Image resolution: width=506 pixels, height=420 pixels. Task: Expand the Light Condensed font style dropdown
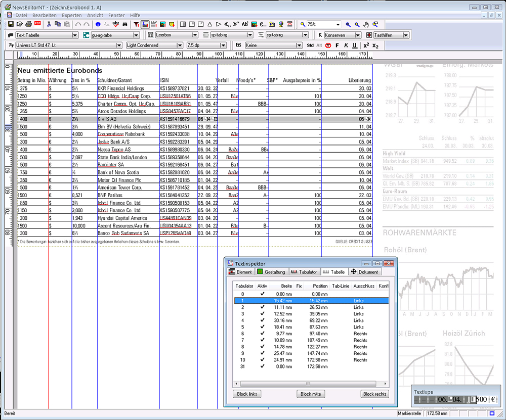pos(180,45)
